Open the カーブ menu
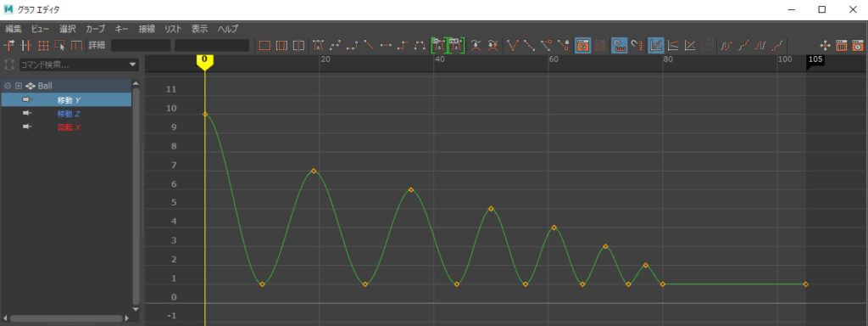The height and width of the screenshot is (326, 868). coord(95,29)
